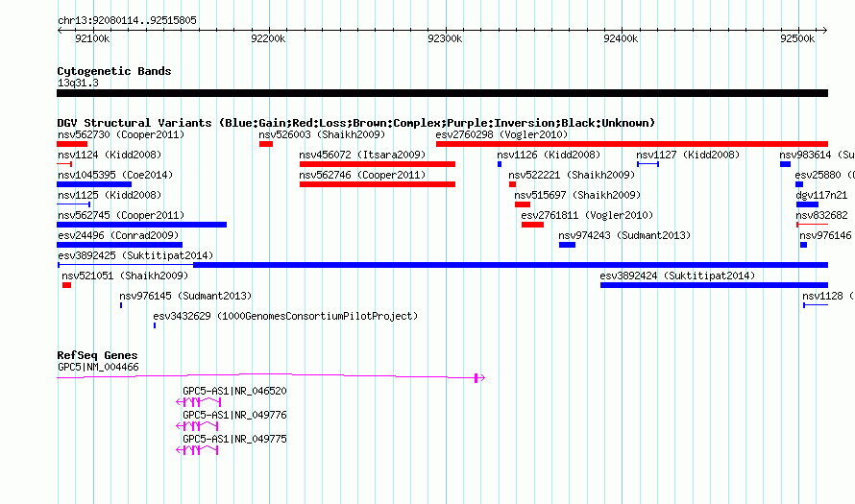
Task: Open the esv24496 (Conrad2009) variant label
Action: [118, 235]
